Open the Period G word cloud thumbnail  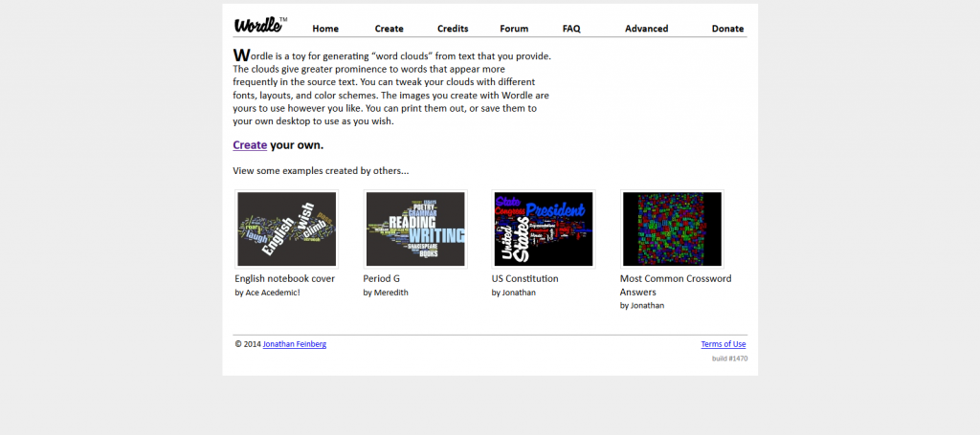click(x=415, y=228)
